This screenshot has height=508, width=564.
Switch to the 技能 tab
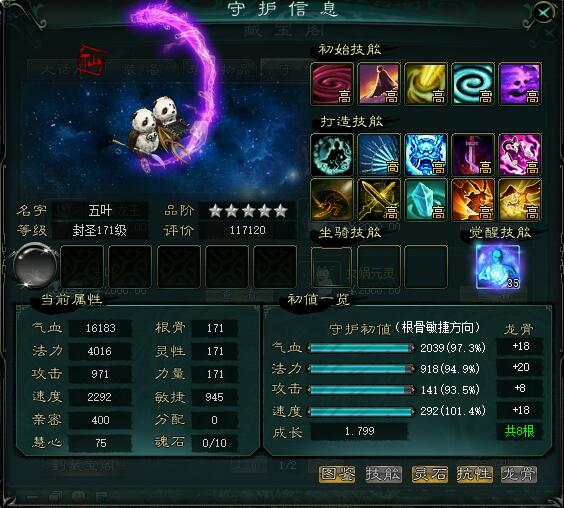point(383,474)
